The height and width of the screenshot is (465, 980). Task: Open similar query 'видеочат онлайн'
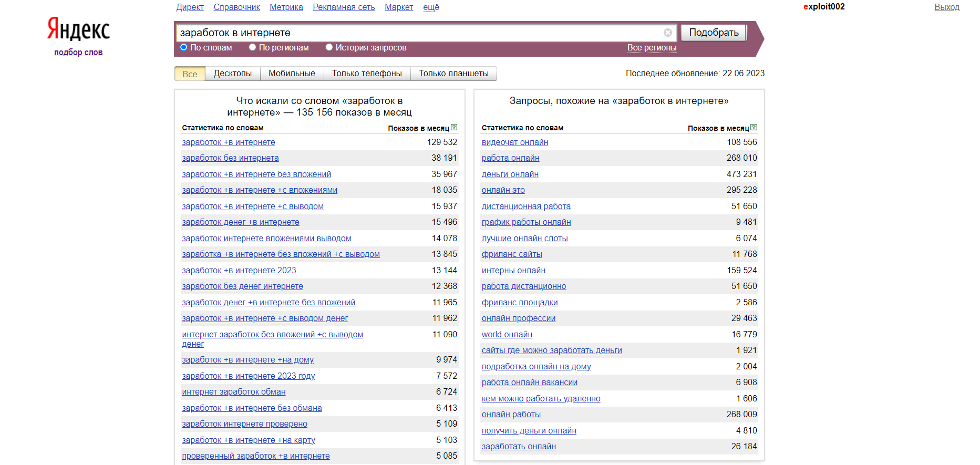coord(515,142)
